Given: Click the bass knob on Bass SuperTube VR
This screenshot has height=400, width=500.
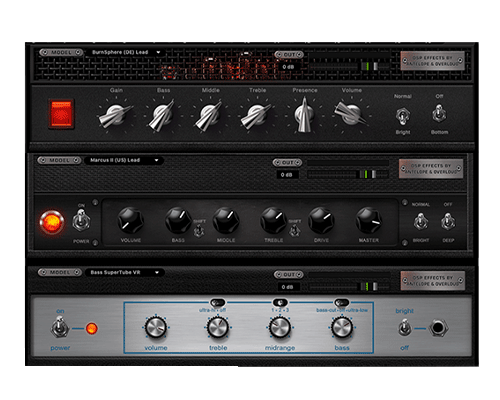Looking at the screenshot, I should point(342,327).
